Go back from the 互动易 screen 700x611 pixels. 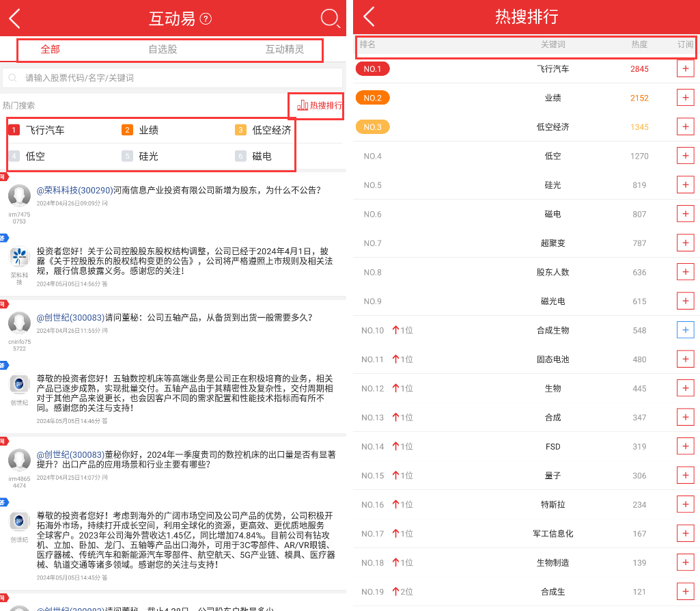(15, 18)
